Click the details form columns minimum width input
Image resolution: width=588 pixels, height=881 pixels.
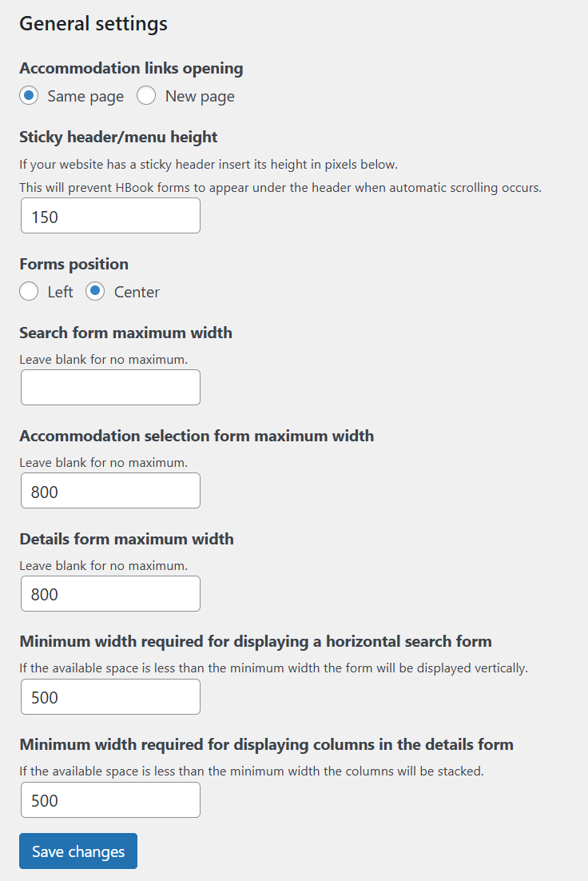pyautogui.click(x=110, y=800)
